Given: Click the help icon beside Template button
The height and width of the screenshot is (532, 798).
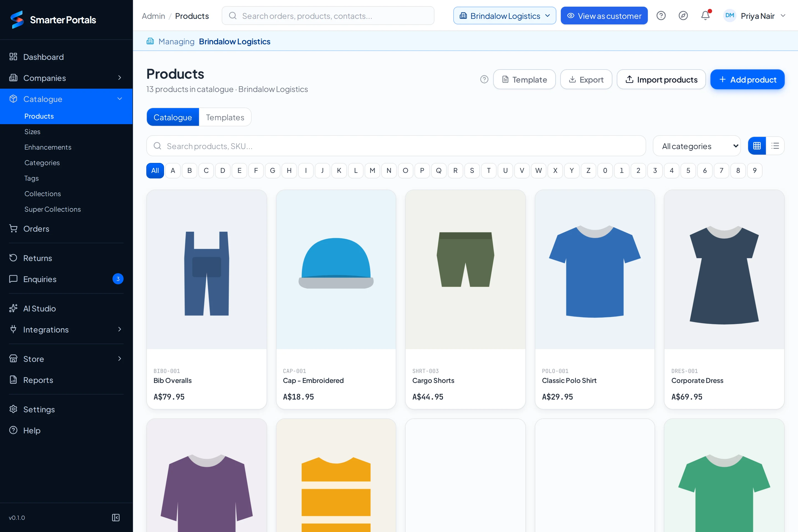Looking at the screenshot, I should (x=484, y=80).
